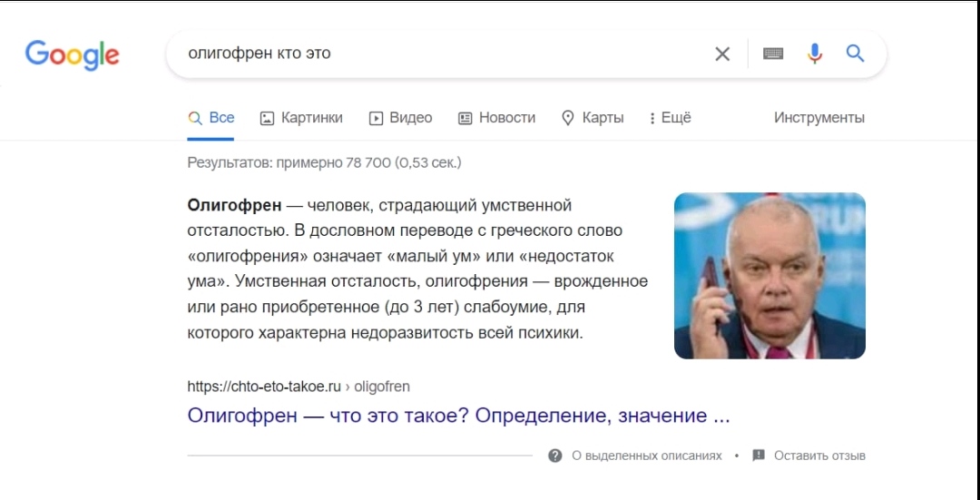The height and width of the screenshot is (500, 980).
Task: Click the newspaper icon beside Новости
Action: point(465,118)
